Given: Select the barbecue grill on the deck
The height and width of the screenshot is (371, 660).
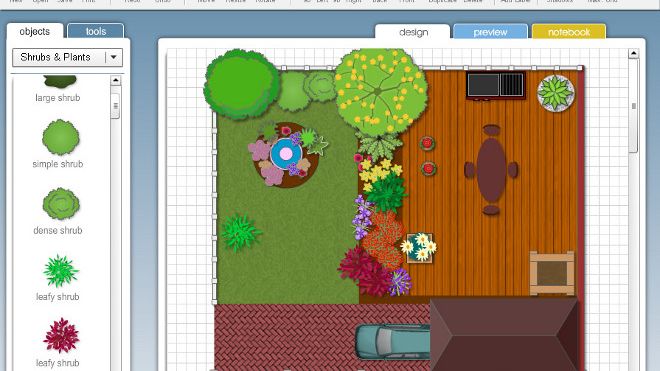Looking at the screenshot, I should (496, 85).
